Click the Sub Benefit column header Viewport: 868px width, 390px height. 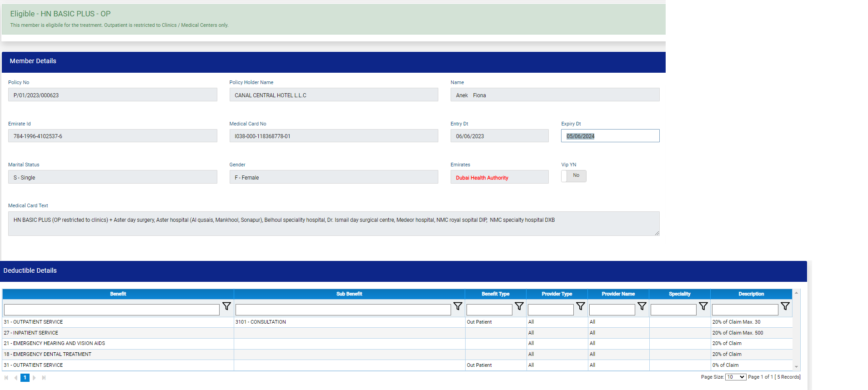pos(349,294)
